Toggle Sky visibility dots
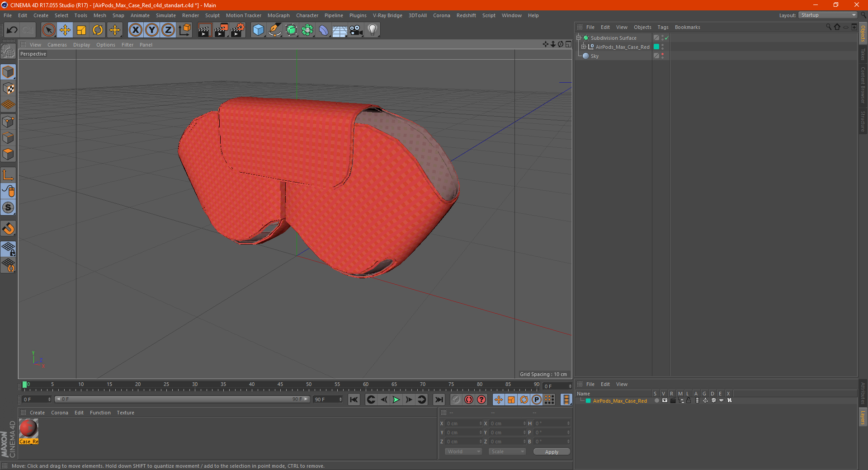 pos(662,56)
